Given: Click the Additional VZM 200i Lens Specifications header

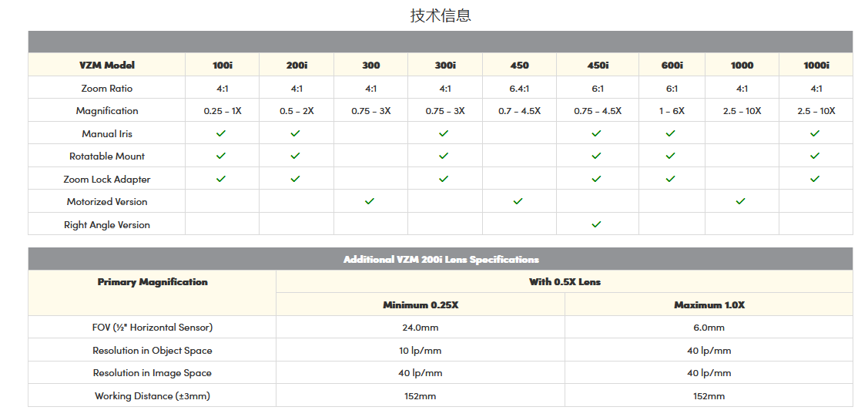Looking at the screenshot, I should pos(441,260).
